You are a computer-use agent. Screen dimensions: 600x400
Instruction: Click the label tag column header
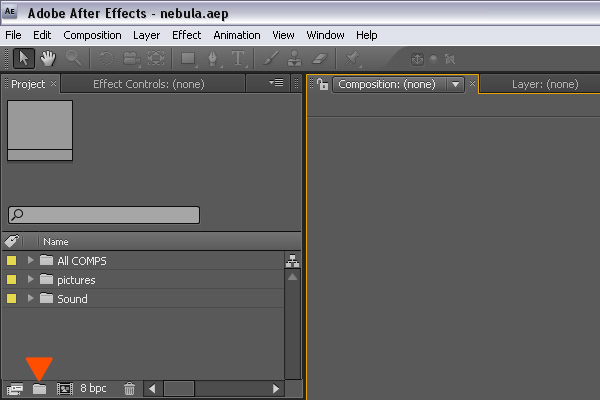(11, 241)
